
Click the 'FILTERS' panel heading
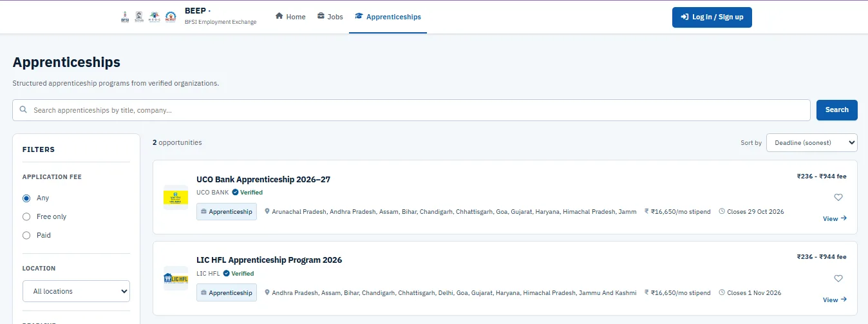coord(39,149)
